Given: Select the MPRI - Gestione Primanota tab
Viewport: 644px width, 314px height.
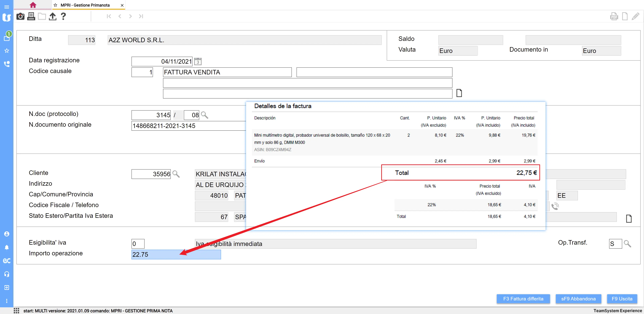Looking at the screenshot, I should point(85,5).
